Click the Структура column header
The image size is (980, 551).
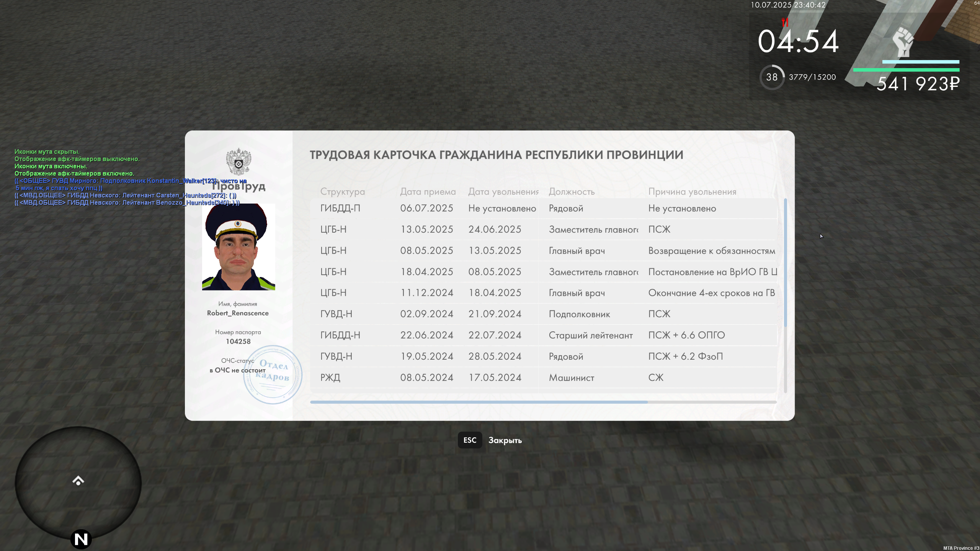[x=343, y=192]
